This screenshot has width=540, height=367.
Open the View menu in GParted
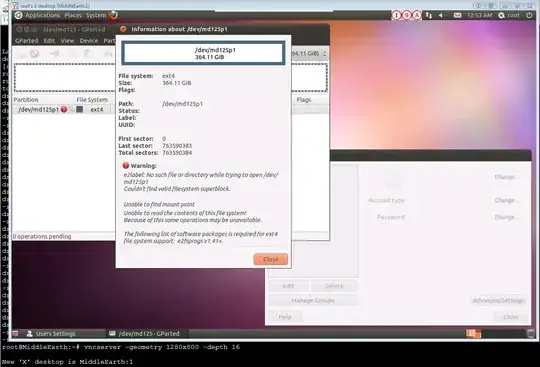(68, 41)
